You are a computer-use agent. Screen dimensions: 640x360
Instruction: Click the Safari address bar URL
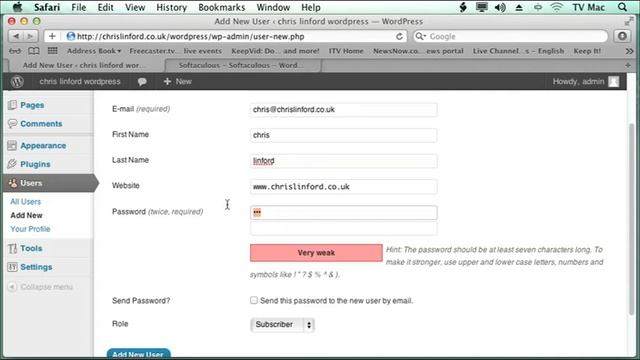(x=190, y=36)
